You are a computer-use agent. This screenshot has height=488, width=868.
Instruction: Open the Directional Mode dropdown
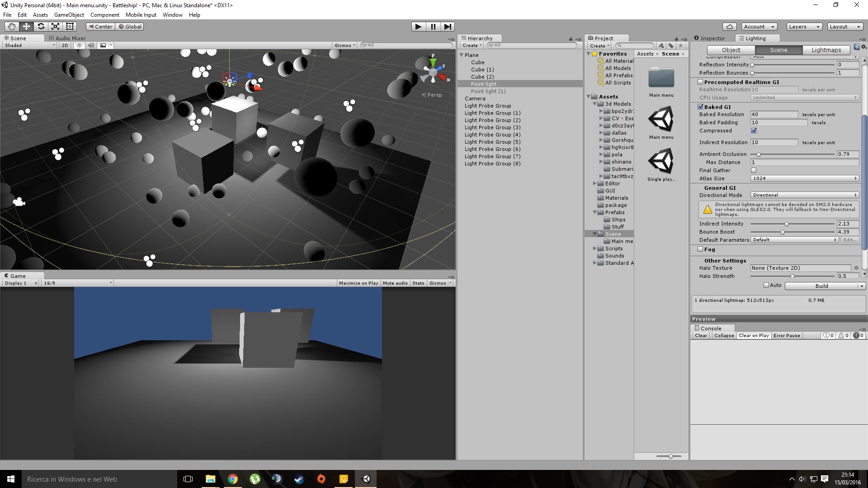click(805, 195)
